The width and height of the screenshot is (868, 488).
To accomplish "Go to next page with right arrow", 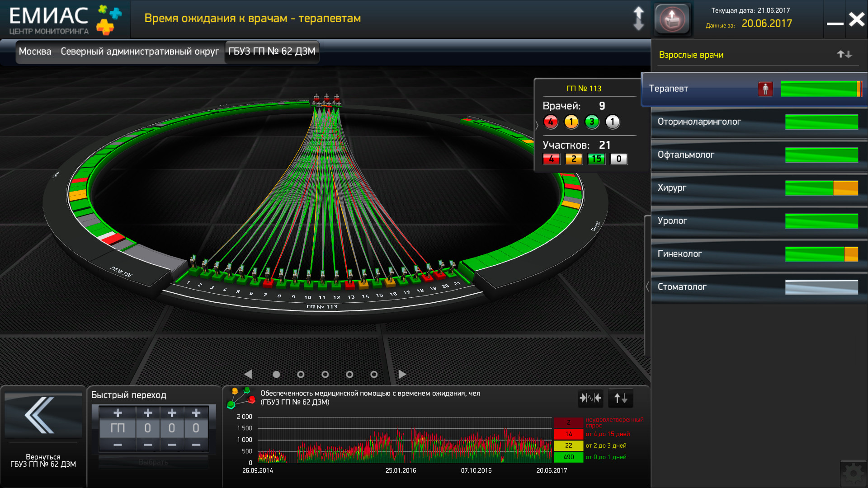I will [x=402, y=375].
